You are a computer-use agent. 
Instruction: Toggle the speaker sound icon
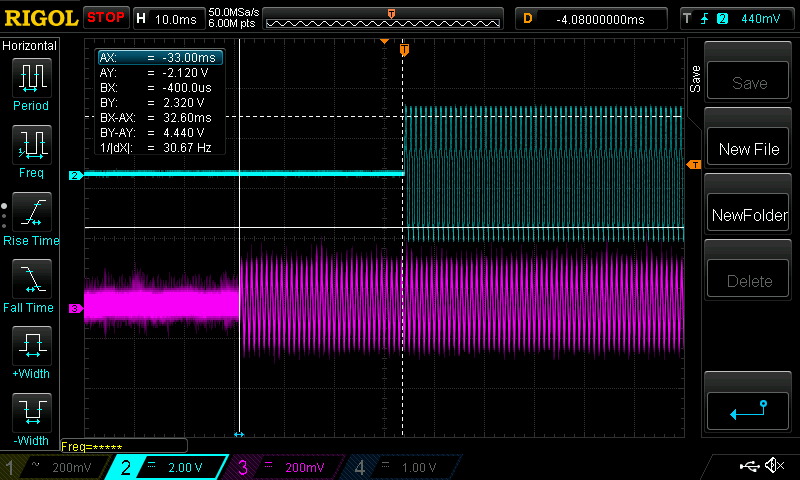pos(773,466)
